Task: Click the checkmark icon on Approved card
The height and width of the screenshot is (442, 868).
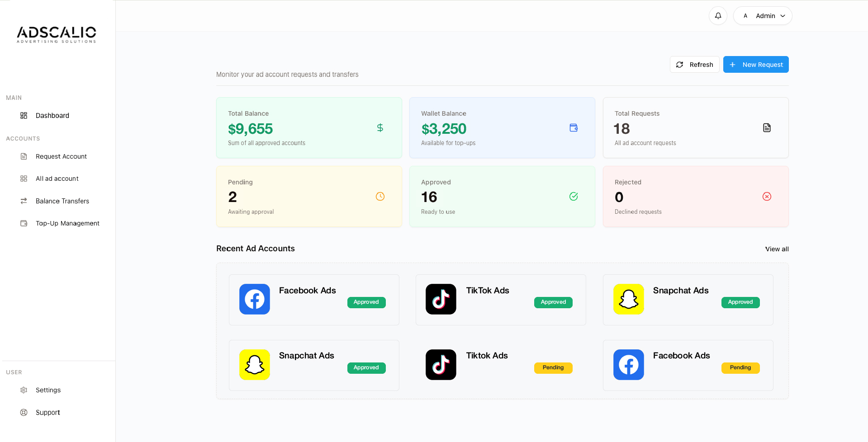Action: click(x=574, y=197)
